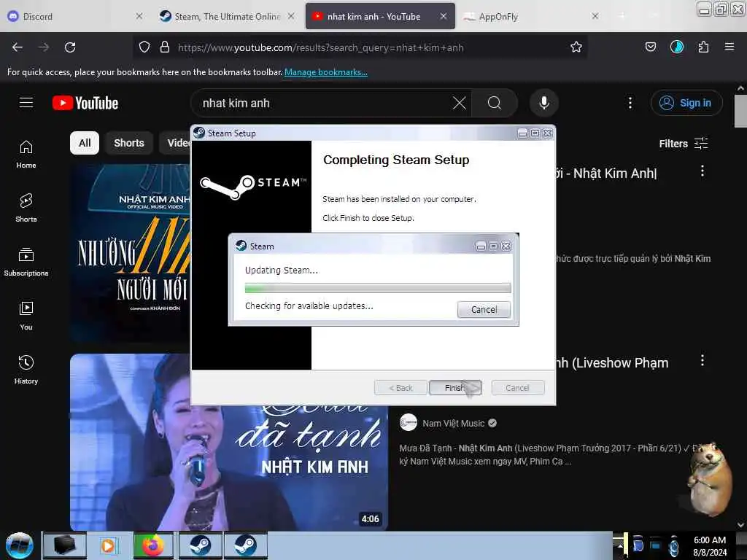Switch to the Discord browser tab
The width and height of the screenshot is (747, 560).
click(x=74, y=16)
